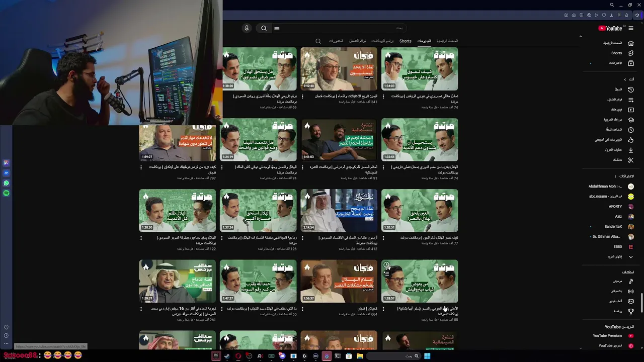Viewport: 644px width, 362px height.
Task: Open Abdulrhman Moh subscription channel
Action: (x=611, y=187)
